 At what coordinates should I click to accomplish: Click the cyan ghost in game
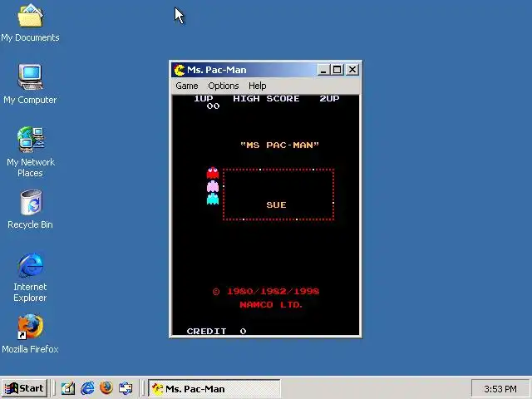[x=213, y=199]
